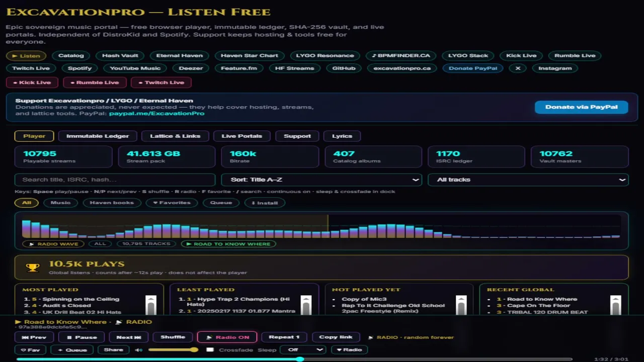Click the X social link pill
The width and height of the screenshot is (644, 362).
pos(518,68)
